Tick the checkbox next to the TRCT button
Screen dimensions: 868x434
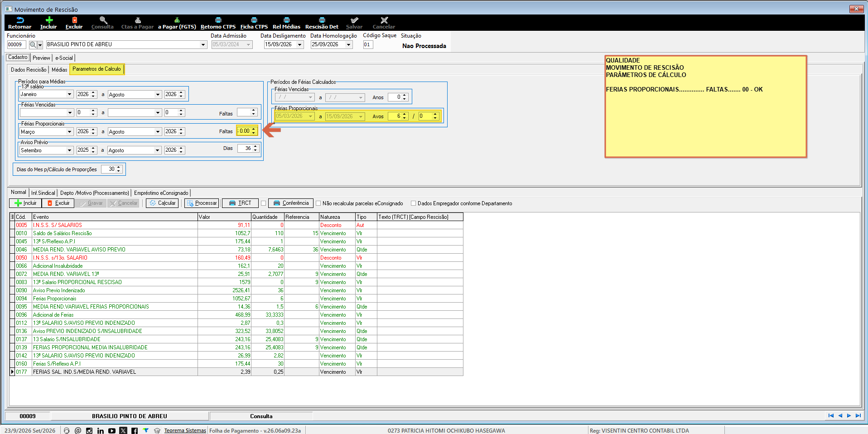point(263,203)
